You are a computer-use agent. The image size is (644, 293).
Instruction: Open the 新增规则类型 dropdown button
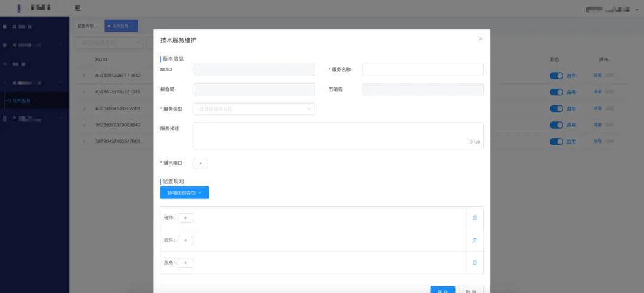pyautogui.click(x=184, y=192)
